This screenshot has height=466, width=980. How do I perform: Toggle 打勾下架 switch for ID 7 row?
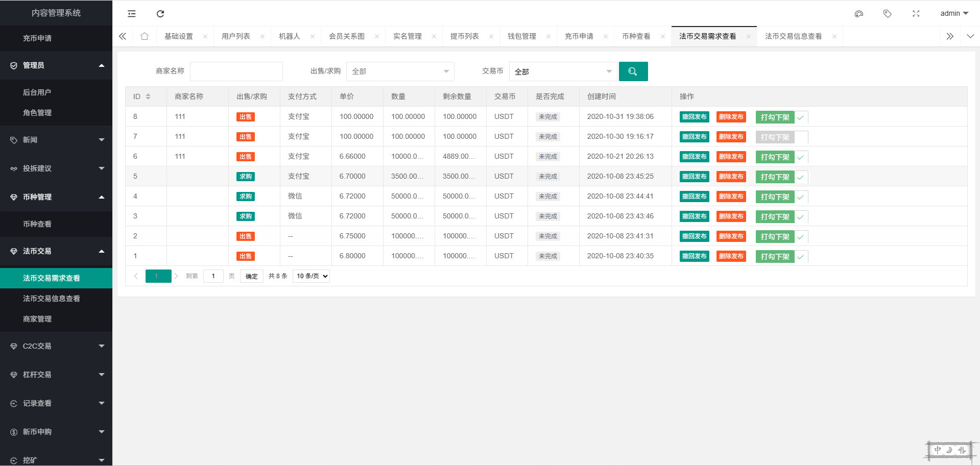[x=781, y=137]
